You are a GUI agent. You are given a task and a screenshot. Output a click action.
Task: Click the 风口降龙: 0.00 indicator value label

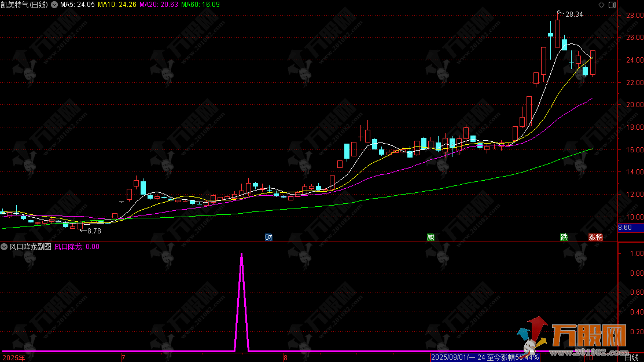pyautogui.click(x=77, y=247)
